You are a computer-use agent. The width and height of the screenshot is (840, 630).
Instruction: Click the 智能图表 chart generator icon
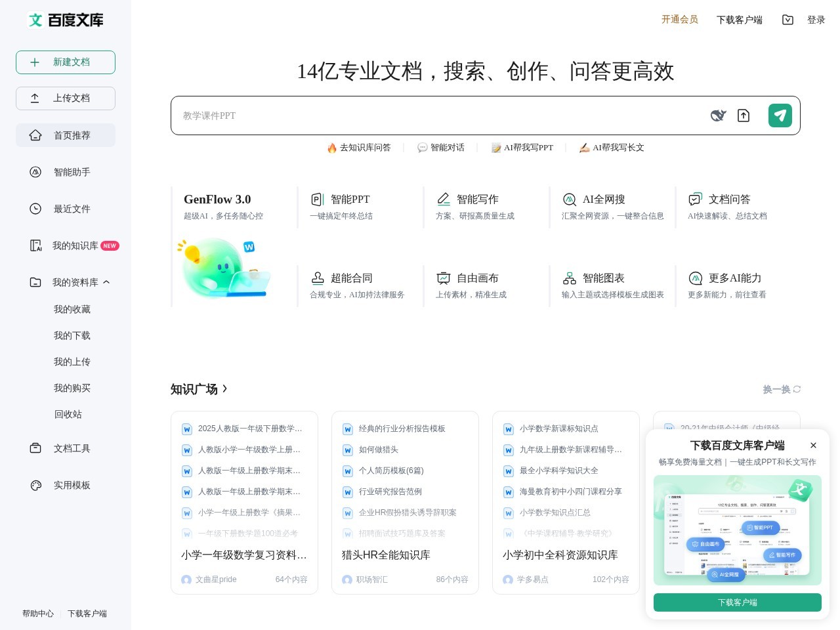pyautogui.click(x=570, y=278)
